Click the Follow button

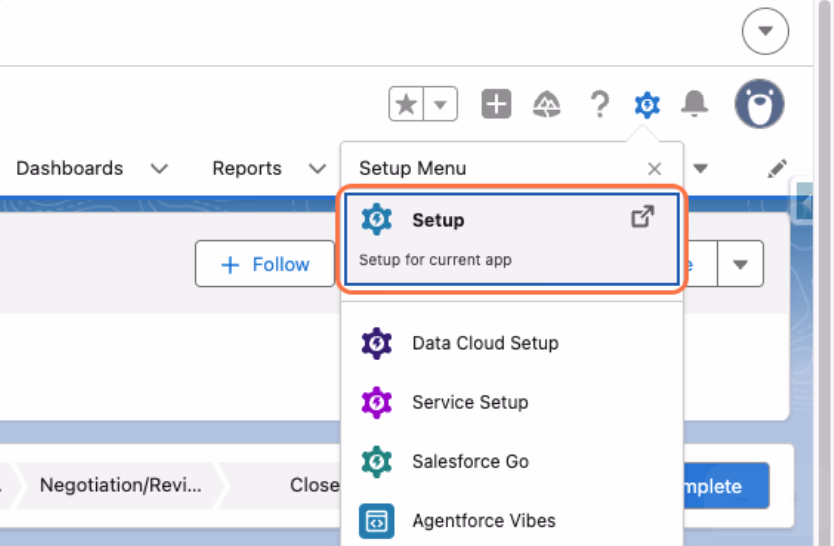pos(265,264)
